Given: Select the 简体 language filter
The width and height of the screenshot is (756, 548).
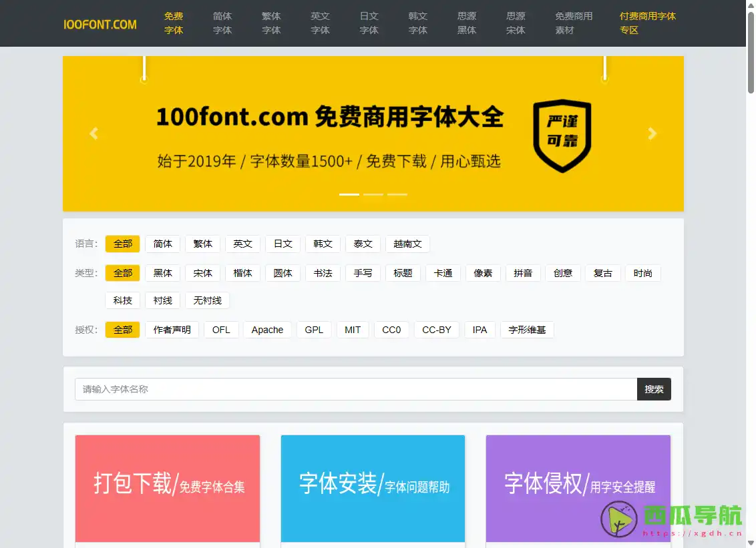Looking at the screenshot, I should tap(162, 244).
